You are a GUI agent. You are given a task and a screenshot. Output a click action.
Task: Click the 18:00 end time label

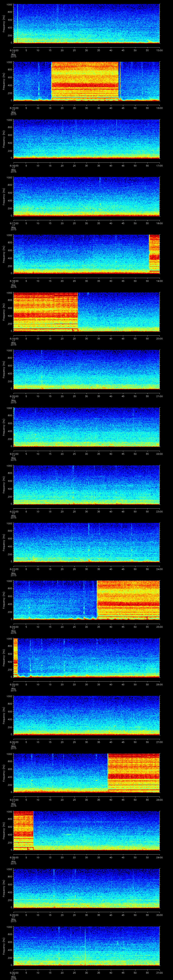[160, 223]
